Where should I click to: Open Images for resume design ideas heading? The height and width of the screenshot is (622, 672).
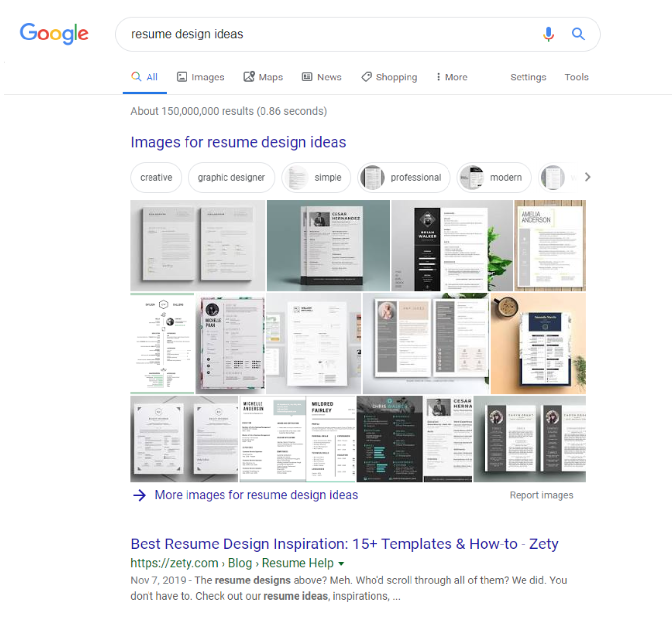(238, 142)
